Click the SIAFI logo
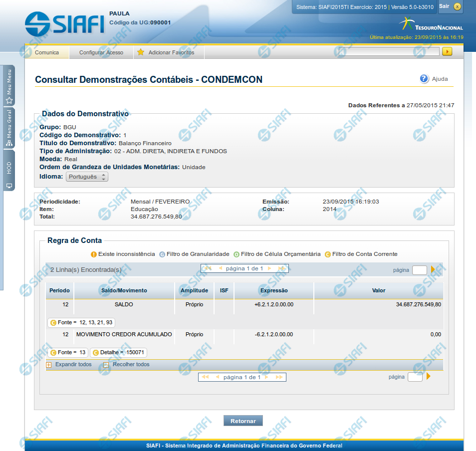Viewport: 476px width, 451px height. point(64,23)
